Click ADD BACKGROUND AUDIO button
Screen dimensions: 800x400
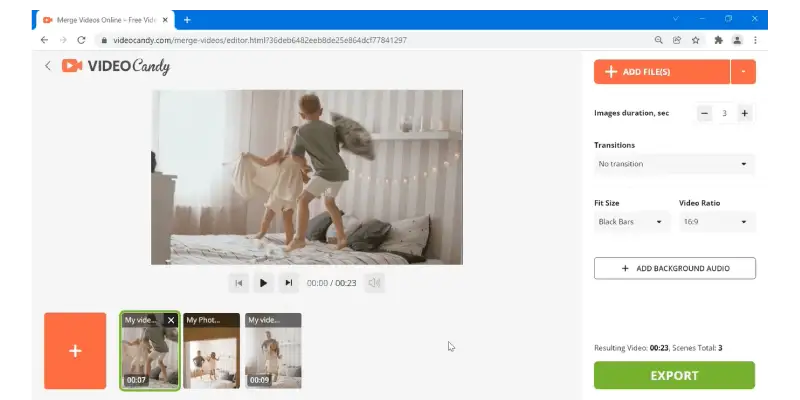click(674, 268)
